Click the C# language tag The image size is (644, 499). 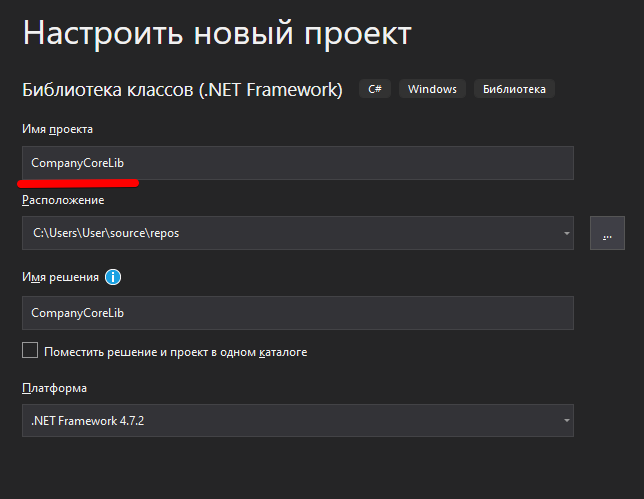(x=374, y=89)
